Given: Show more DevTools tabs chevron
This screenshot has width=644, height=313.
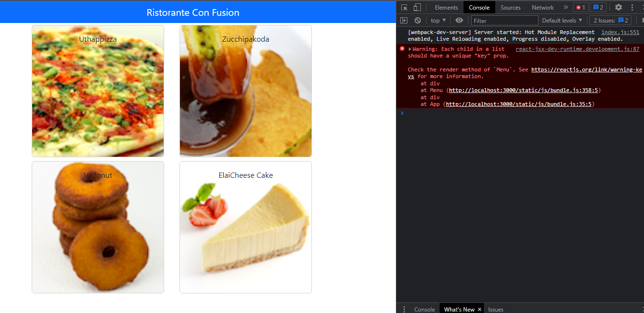Looking at the screenshot, I should (x=565, y=7).
